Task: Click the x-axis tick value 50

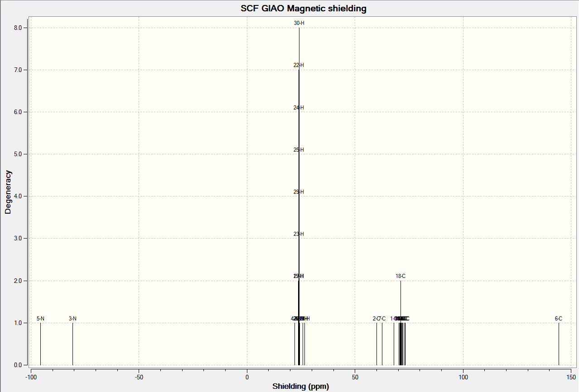Action: (x=356, y=377)
